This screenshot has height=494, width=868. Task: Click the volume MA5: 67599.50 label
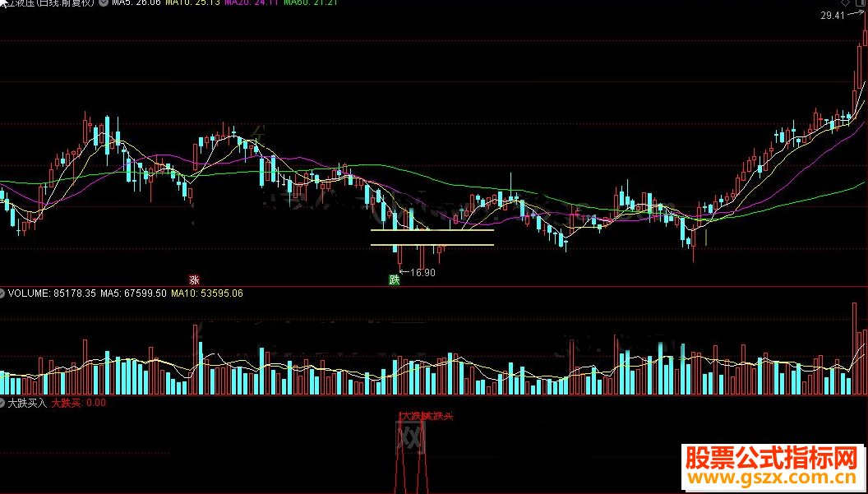coord(133,293)
